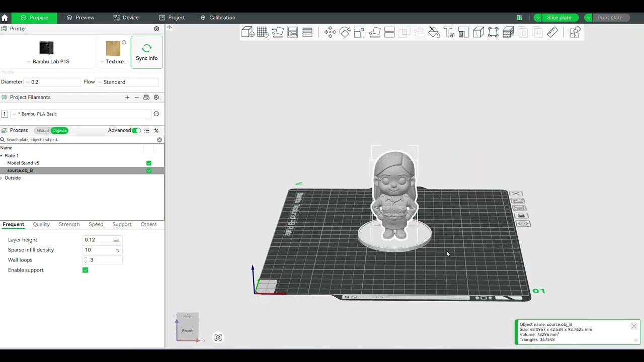Select the Color painting bucket tool
Viewport: 644px width, 362px height.
[x=434, y=32]
